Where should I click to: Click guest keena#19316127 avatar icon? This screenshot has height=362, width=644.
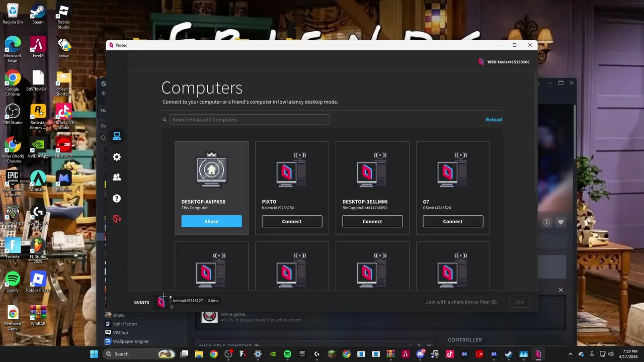(161, 302)
